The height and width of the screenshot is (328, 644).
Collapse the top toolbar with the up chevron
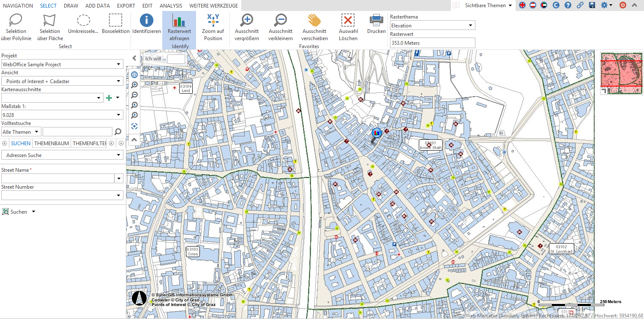point(634,5)
